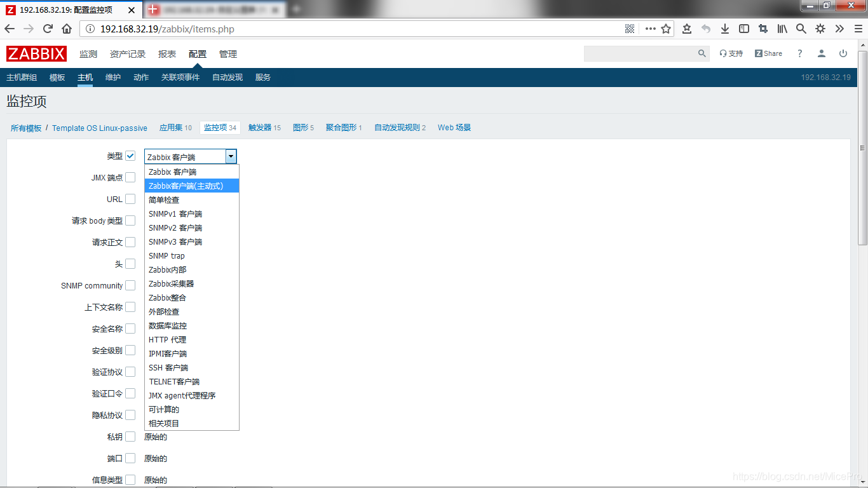Image resolution: width=868 pixels, height=488 pixels.
Task: Open the browser hamburger menu
Action: pos(858,29)
